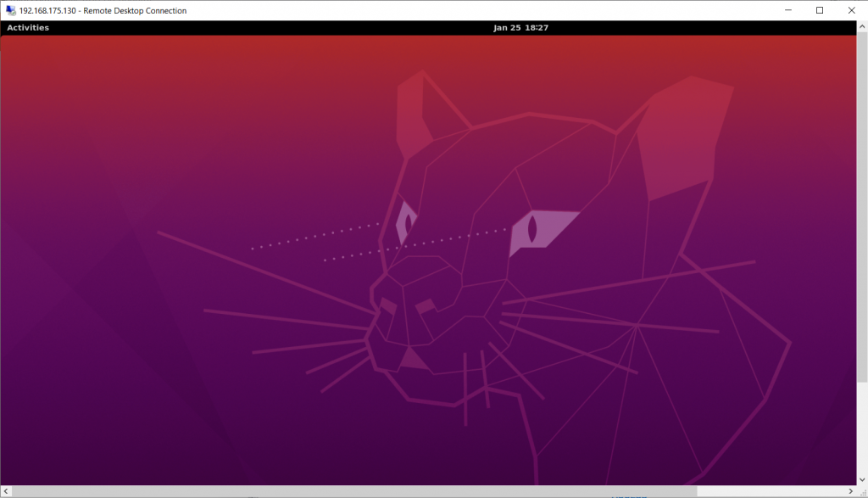Close the Remote Desktop Connection window
The image size is (868, 498).
(851, 10)
